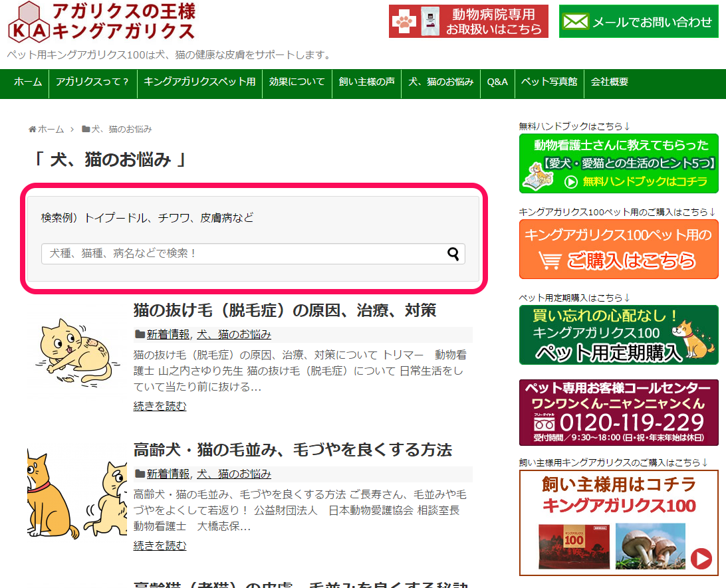Click the red play arrow on 飼い主様用はコチラ banner

701,558
